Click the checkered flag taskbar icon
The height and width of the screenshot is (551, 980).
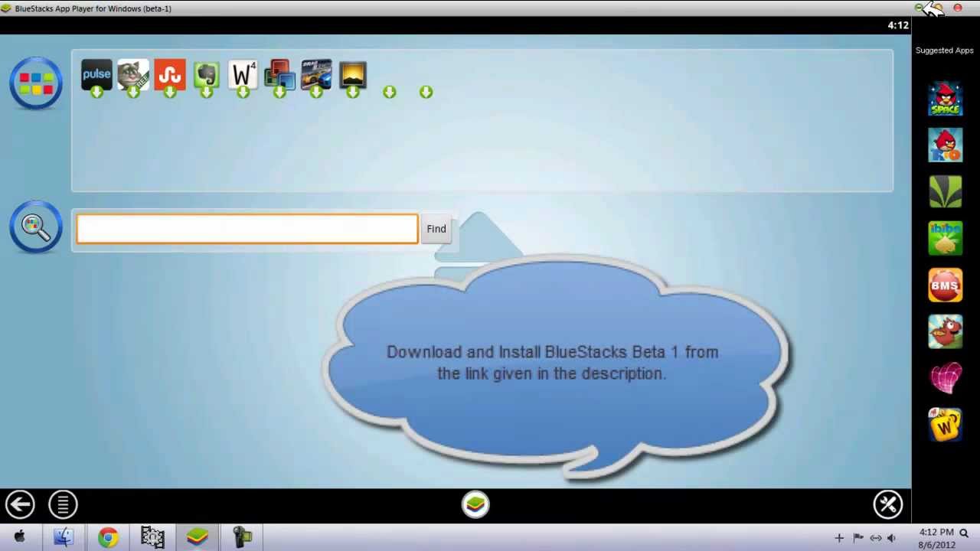click(152, 537)
